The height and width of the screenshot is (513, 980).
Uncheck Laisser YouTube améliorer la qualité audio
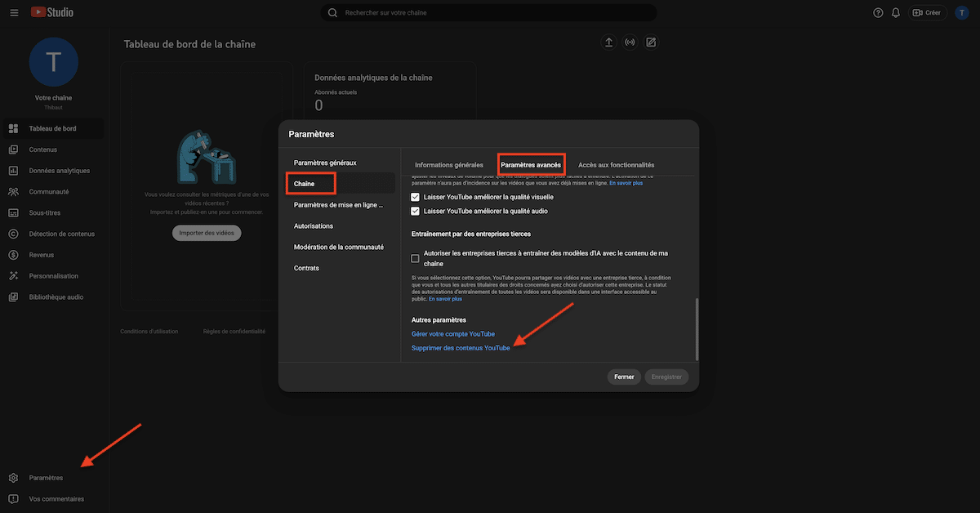tap(416, 211)
